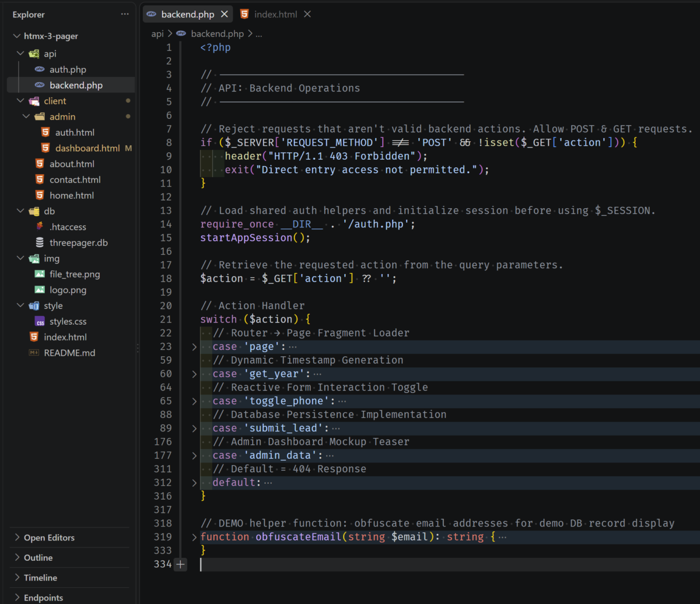The image size is (700, 604).
Task: Click the admin folder icon
Action: 40,117
